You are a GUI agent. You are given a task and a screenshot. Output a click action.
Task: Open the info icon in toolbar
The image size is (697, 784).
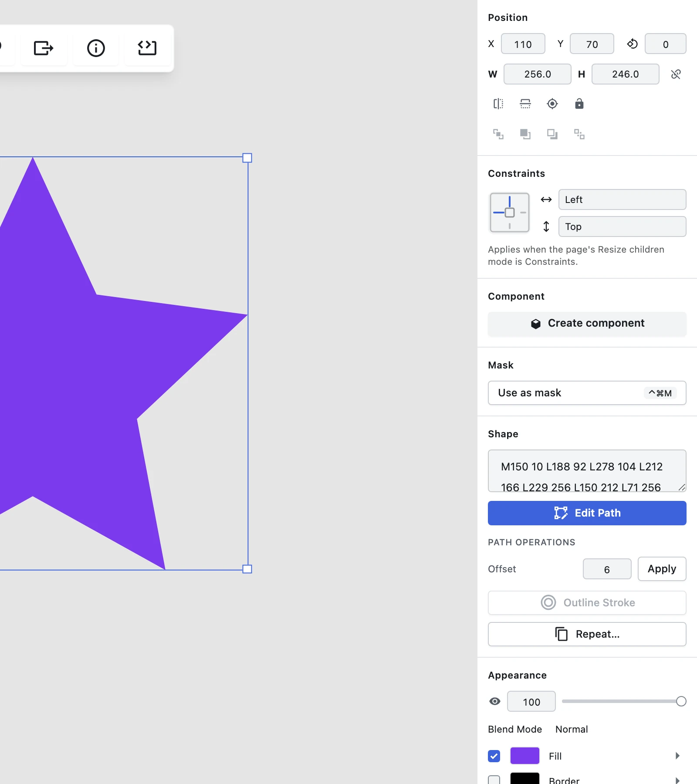[x=96, y=48]
